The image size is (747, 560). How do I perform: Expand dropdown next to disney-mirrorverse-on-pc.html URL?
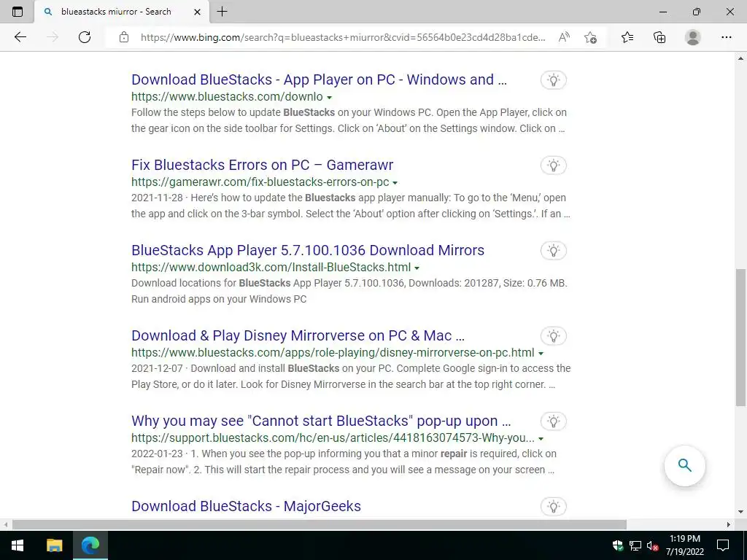coord(541,353)
